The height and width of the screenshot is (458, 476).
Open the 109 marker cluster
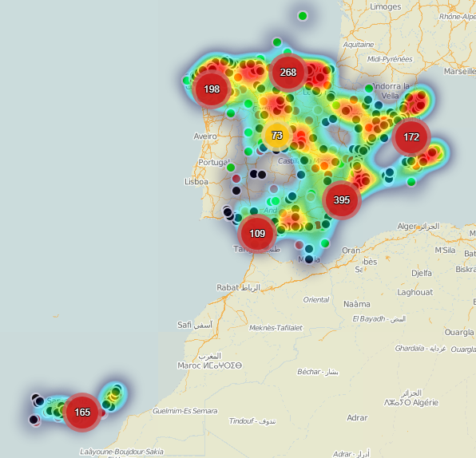tap(257, 234)
